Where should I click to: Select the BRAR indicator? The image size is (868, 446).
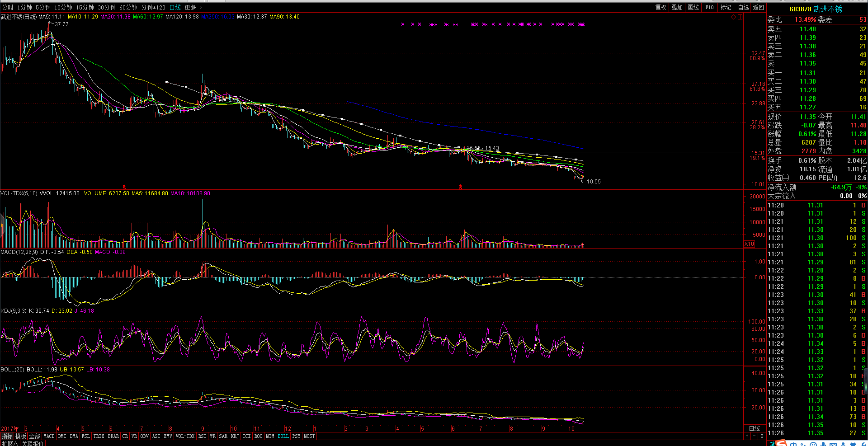pos(113,436)
